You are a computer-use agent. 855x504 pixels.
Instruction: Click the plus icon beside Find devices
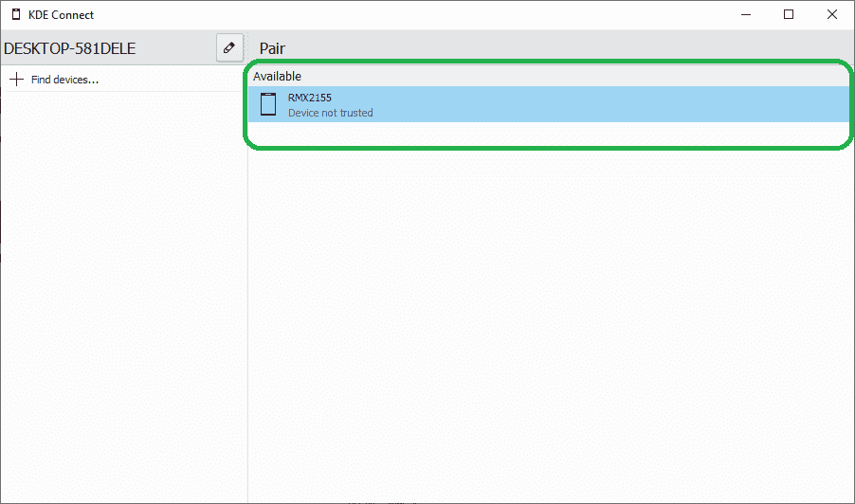coord(16,80)
